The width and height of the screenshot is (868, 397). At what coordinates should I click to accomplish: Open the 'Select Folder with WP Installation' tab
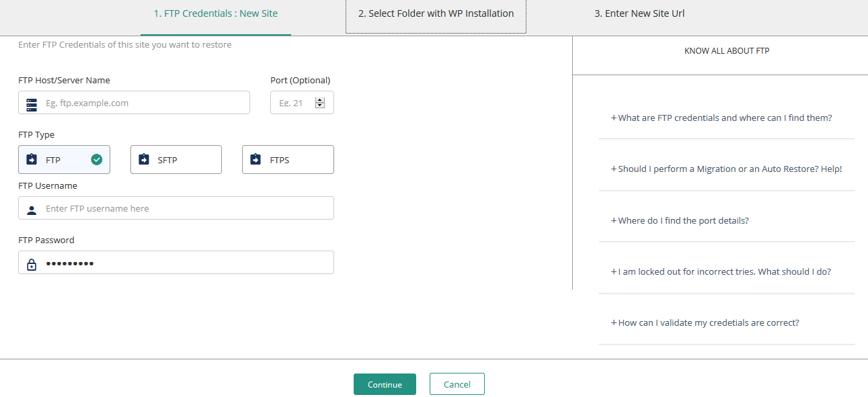436,13
